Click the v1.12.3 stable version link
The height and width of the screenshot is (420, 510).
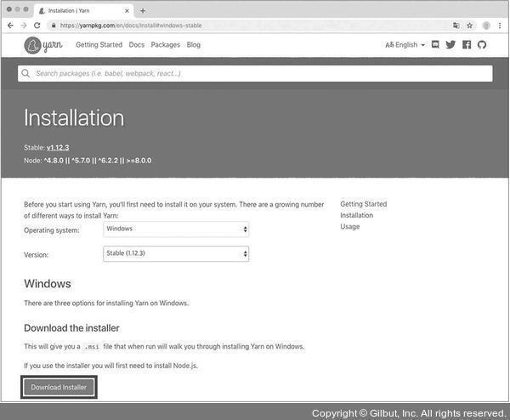coord(58,148)
